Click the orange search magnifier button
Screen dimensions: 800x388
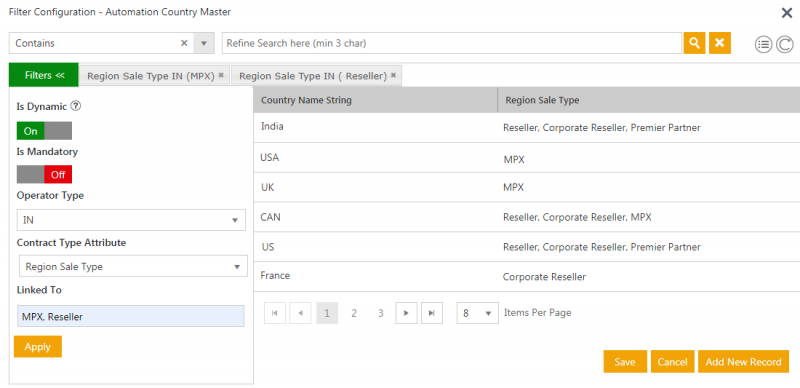(x=694, y=43)
